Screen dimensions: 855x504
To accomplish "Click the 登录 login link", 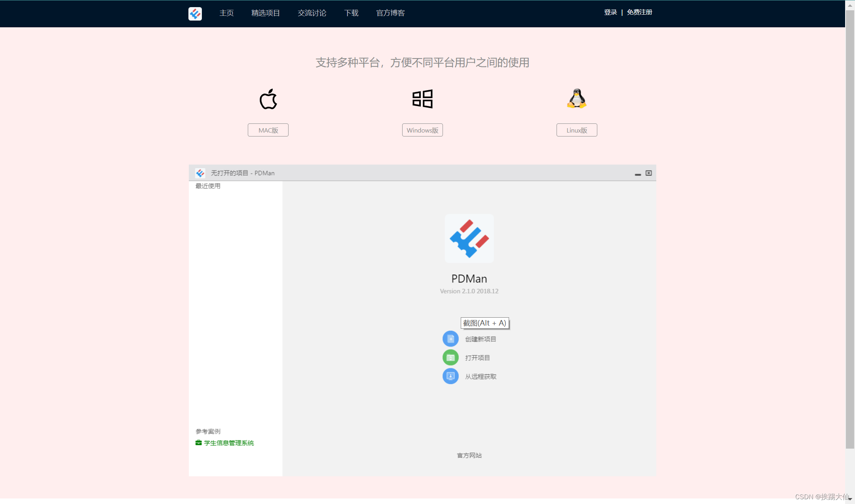I will pos(610,12).
